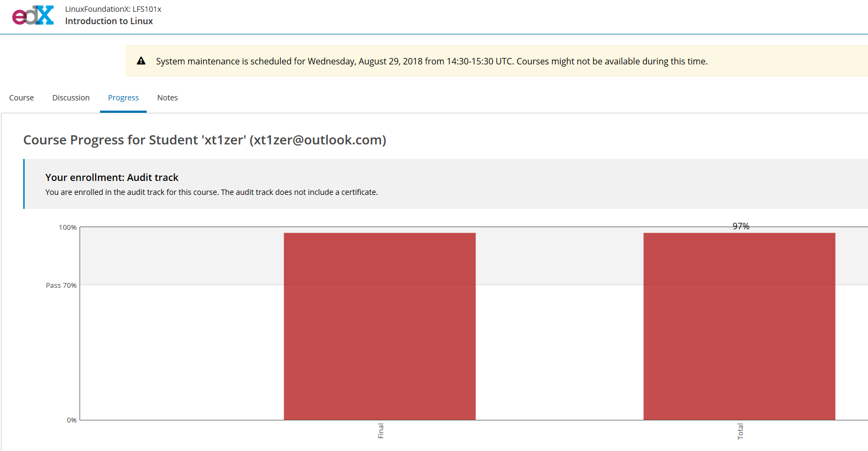Click the 0% axis label
868x451 pixels.
71,420
